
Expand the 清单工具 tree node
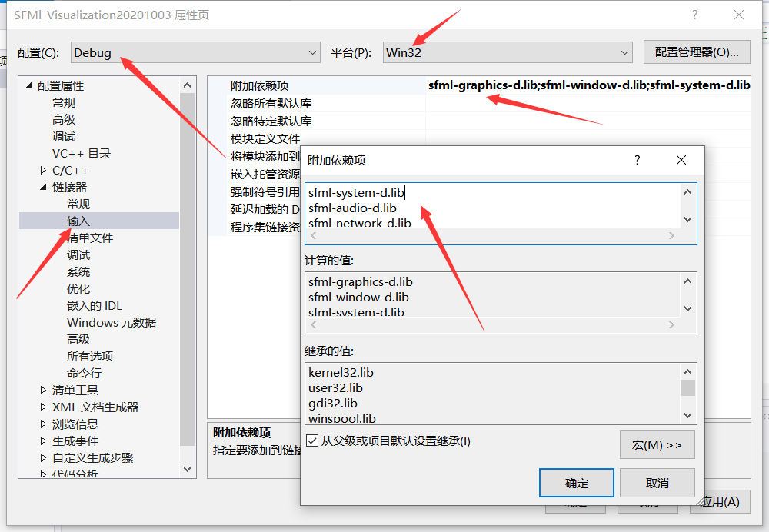(43, 391)
